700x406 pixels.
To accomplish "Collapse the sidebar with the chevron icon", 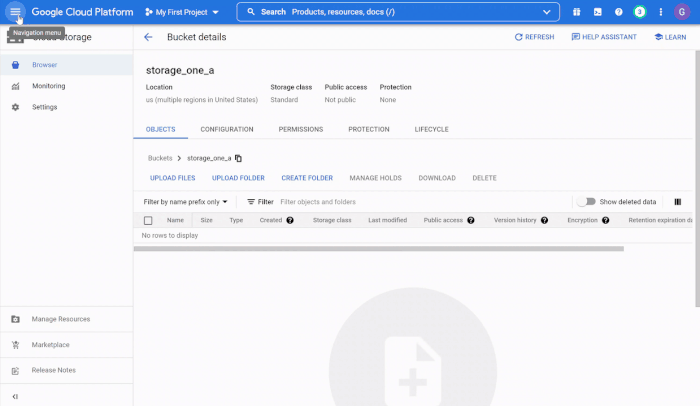I will (15, 396).
